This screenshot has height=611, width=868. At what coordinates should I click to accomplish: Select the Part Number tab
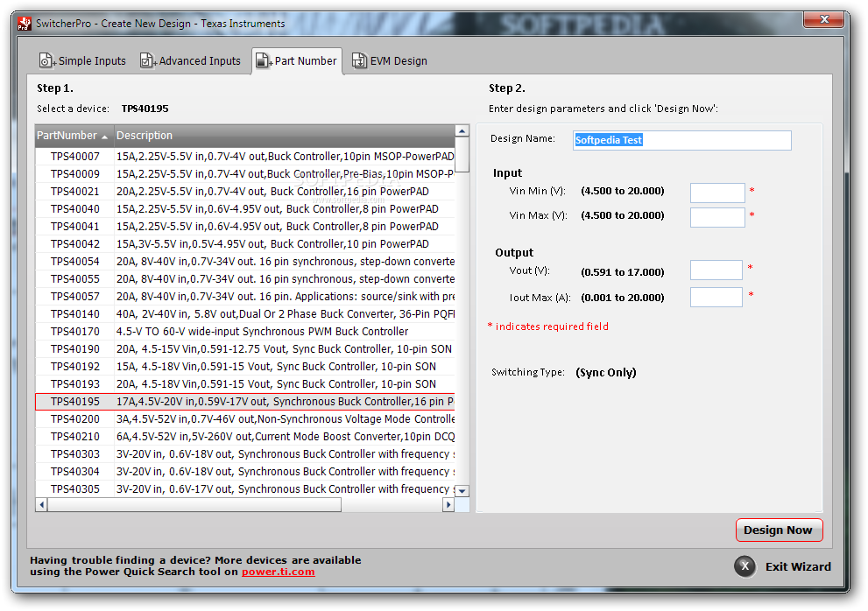tap(296, 61)
